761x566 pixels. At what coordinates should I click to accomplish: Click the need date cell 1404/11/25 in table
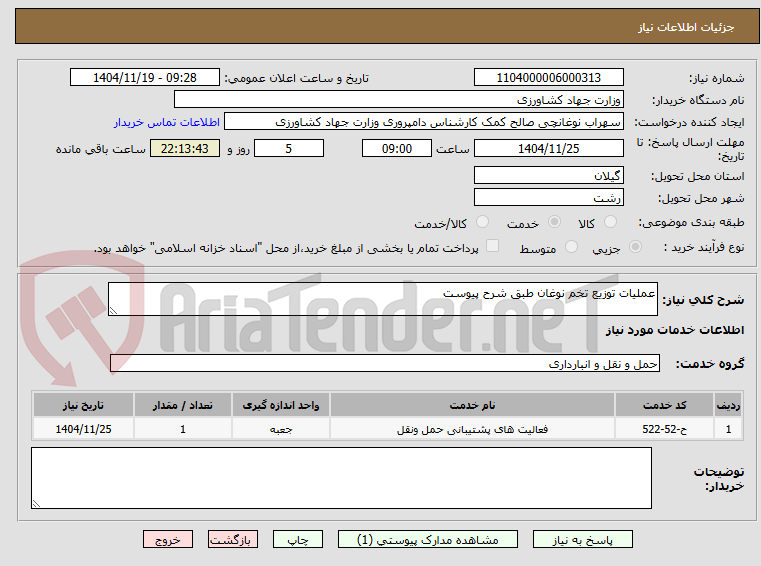[x=83, y=429]
